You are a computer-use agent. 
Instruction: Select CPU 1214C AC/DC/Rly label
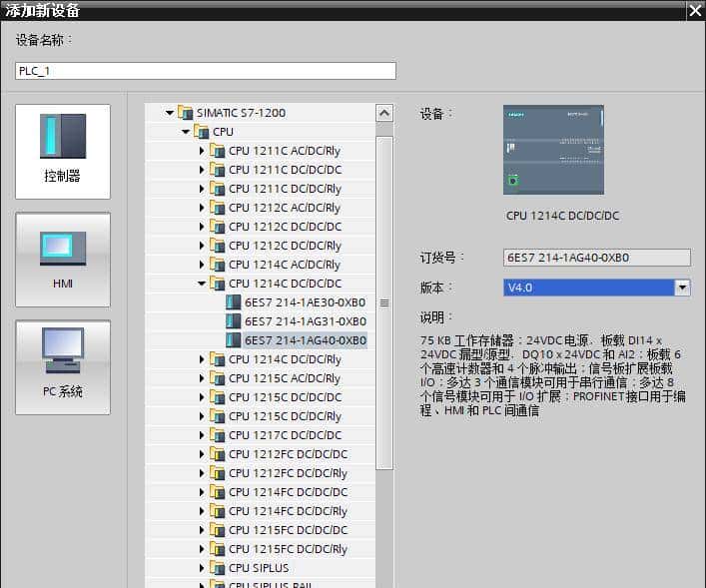285,265
